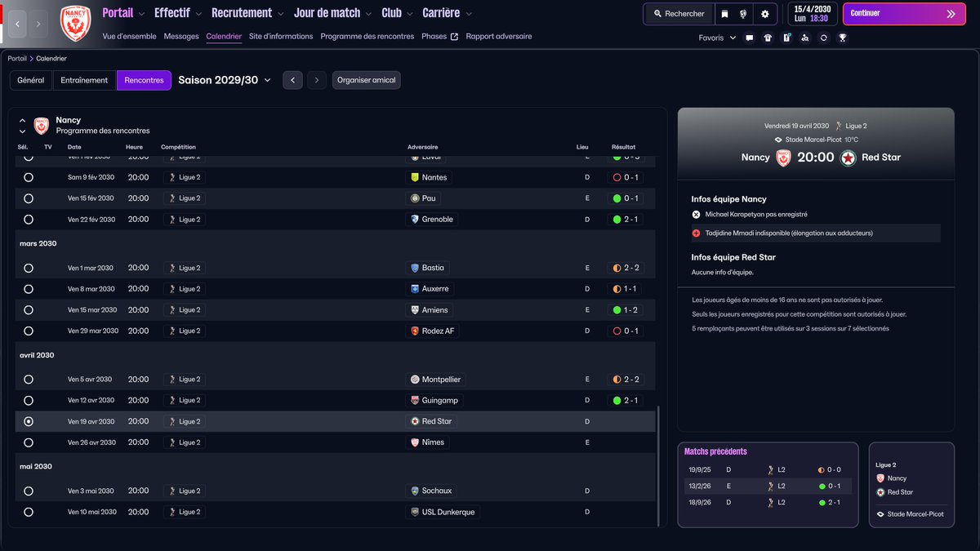Open the trophy favorite icon

tap(842, 38)
